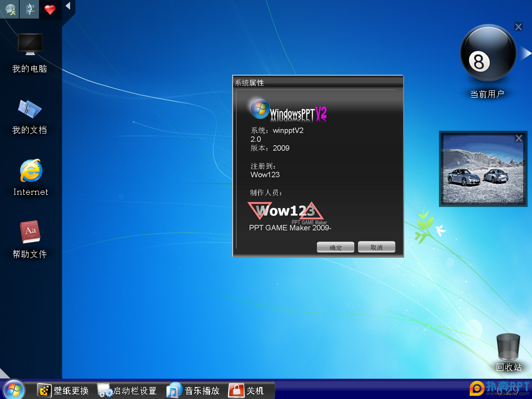Confirm the 系统属性 dialog with 确定

336,247
